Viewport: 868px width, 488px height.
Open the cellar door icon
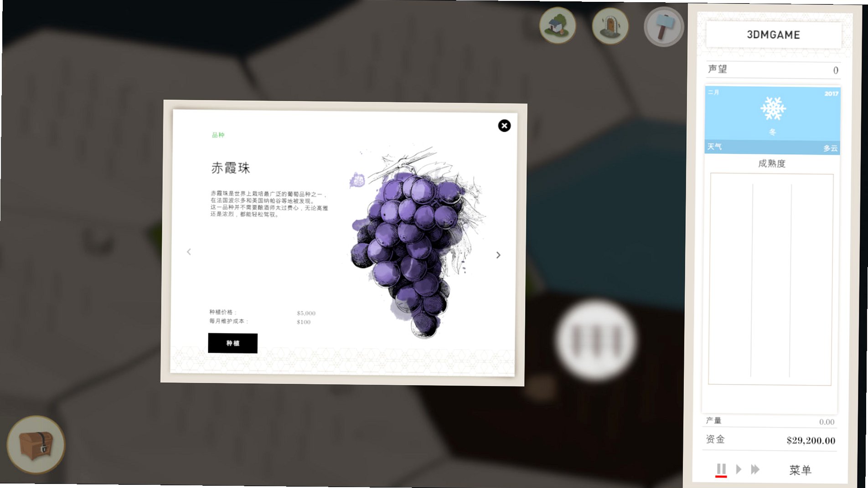(x=610, y=26)
